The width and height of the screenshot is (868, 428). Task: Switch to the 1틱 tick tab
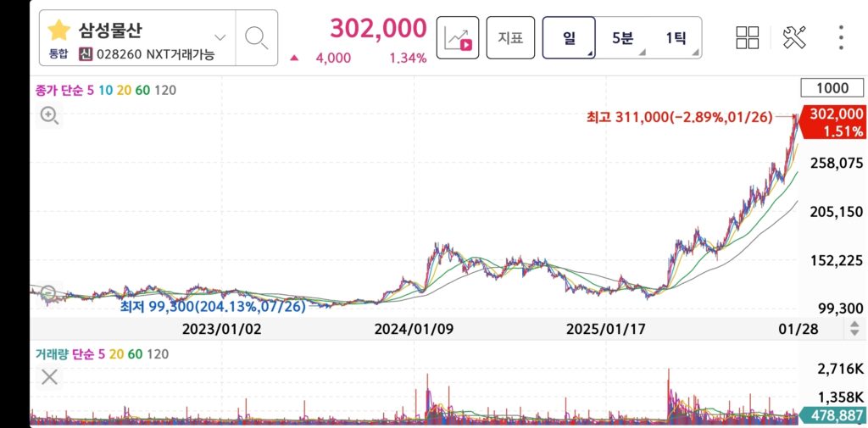click(x=676, y=37)
